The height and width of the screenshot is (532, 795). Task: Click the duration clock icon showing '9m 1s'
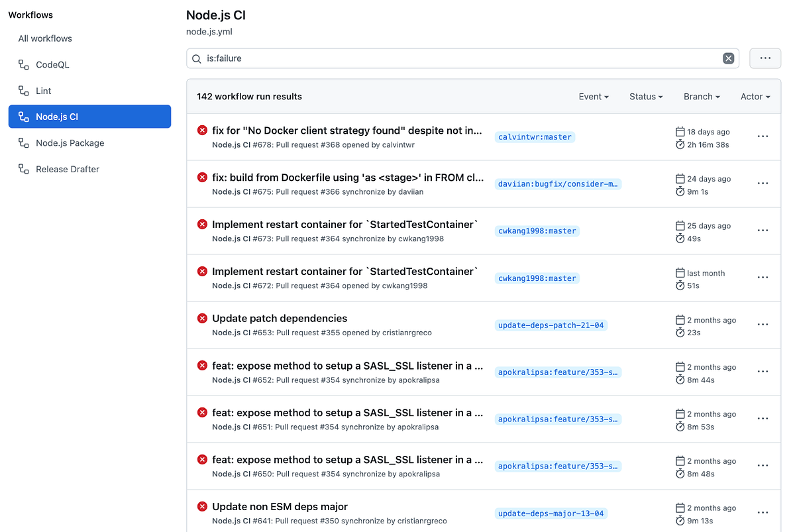(680, 191)
